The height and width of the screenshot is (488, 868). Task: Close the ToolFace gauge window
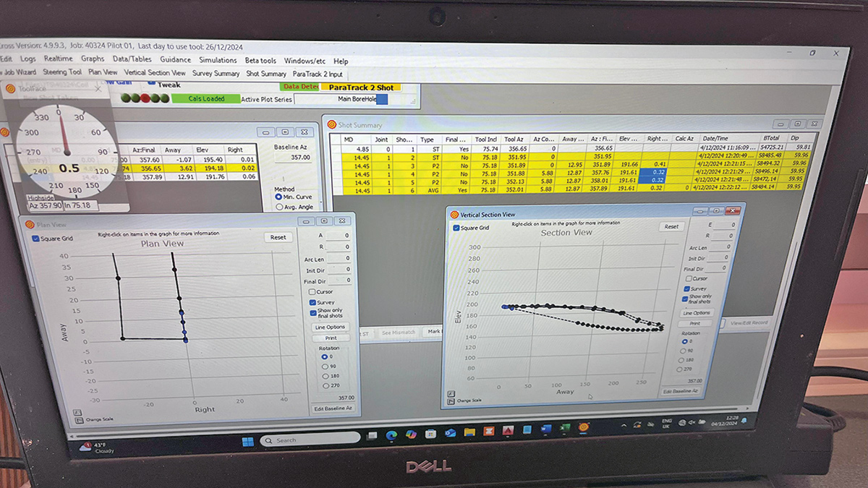point(98,88)
